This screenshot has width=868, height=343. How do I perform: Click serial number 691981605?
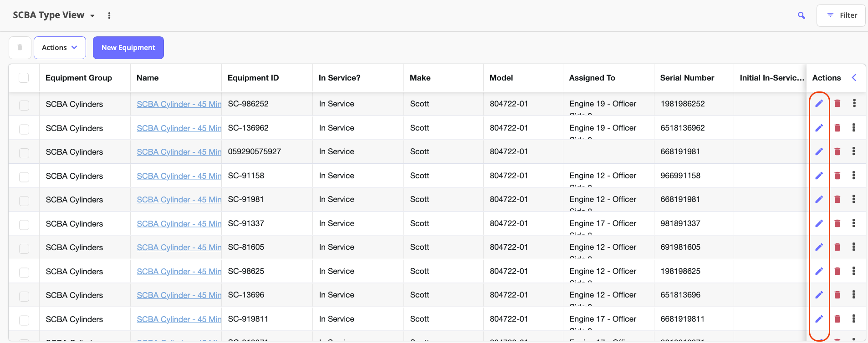point(680,247)
